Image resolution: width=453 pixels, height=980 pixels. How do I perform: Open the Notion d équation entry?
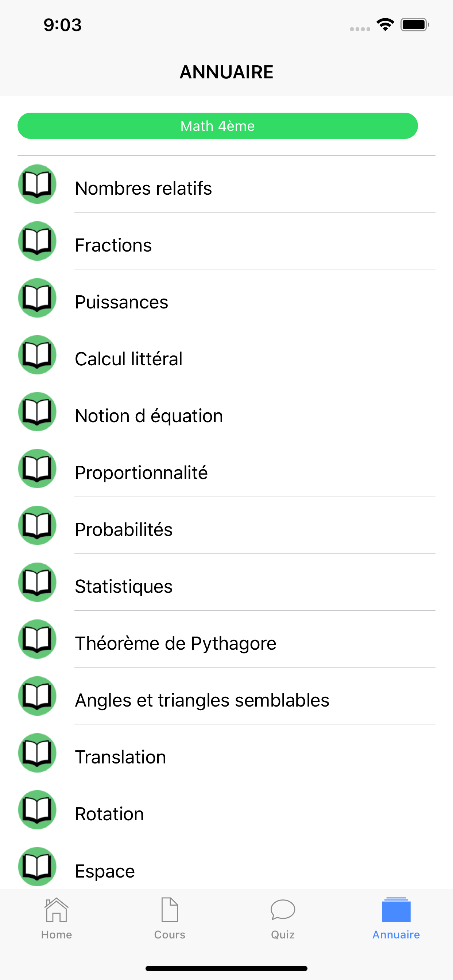coord(149,416)
